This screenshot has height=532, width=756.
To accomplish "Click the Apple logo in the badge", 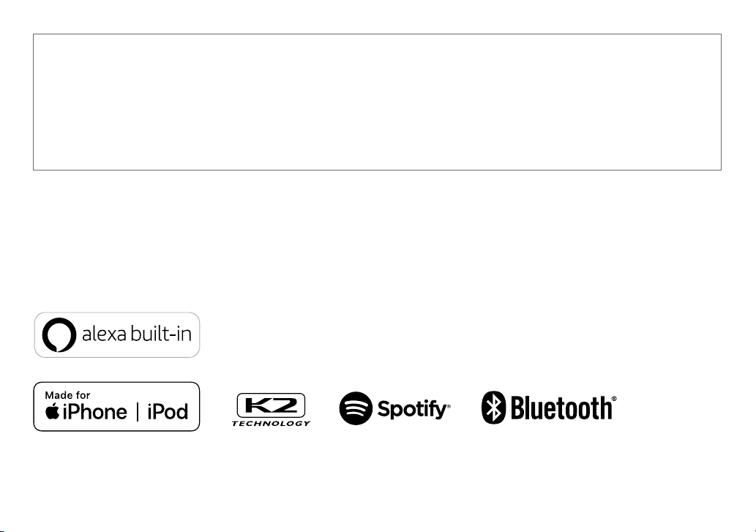I will point(52,411).
